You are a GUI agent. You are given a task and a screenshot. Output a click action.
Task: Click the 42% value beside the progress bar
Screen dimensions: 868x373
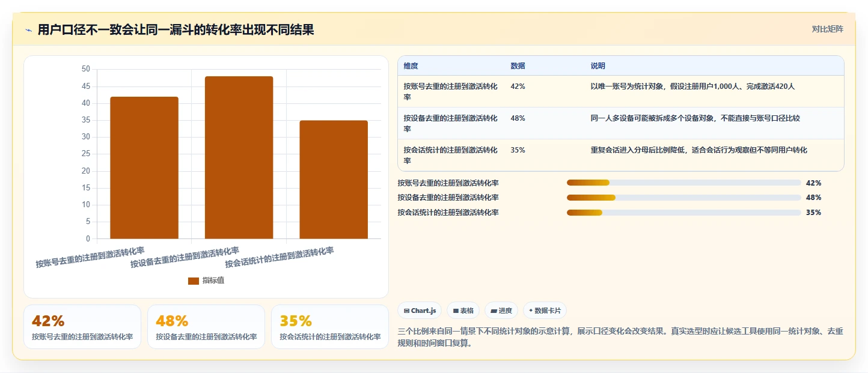click(813, 183)
